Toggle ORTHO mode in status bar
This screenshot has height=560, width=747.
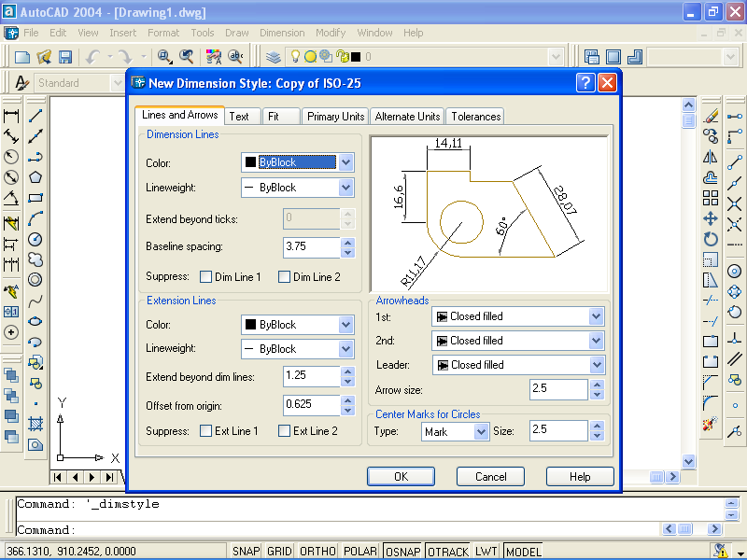317,552
